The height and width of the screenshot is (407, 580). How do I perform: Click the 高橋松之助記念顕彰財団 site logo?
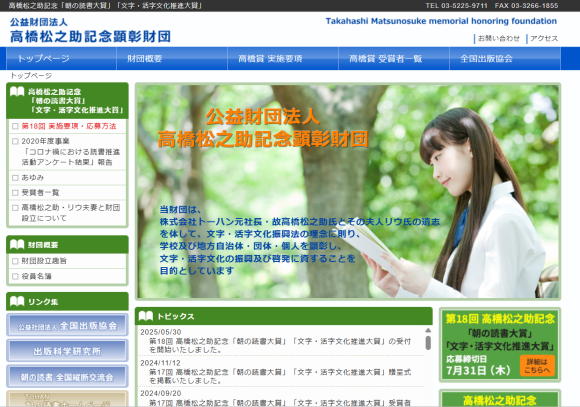(x=90, y=30)
